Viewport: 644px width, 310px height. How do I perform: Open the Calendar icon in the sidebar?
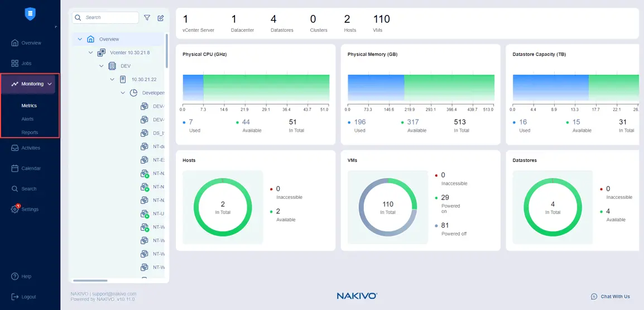[15, 168]
